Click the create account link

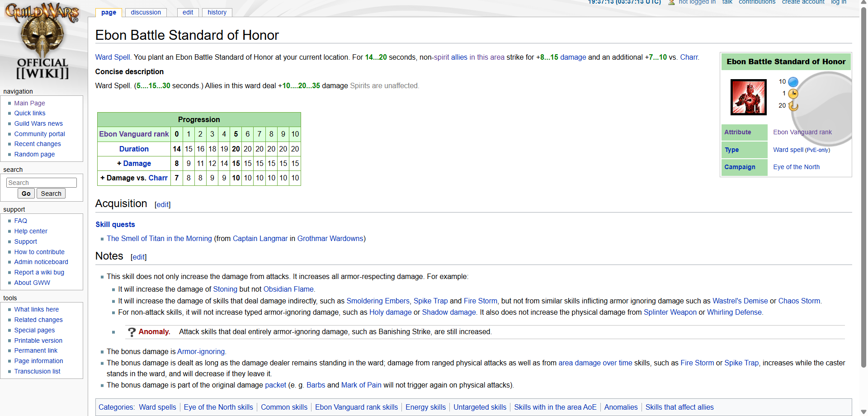pos(803,2)
